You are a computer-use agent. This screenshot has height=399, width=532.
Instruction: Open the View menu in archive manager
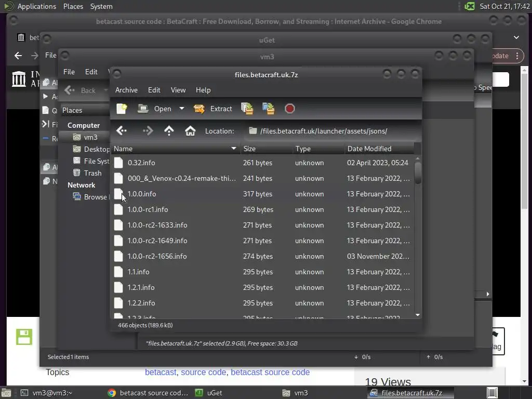click(x=178, y=90)
